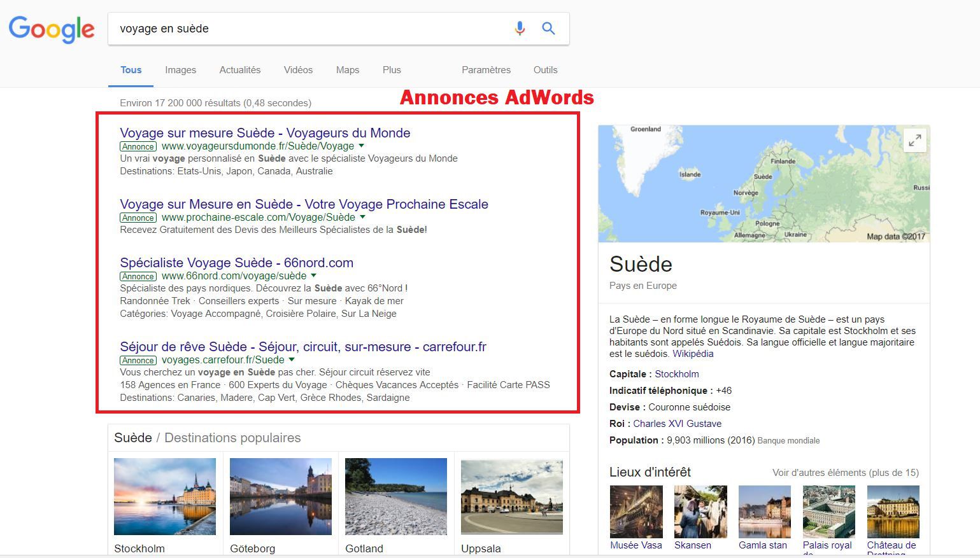Click the Outils button

pyautogui.click(x=545, y=70)
